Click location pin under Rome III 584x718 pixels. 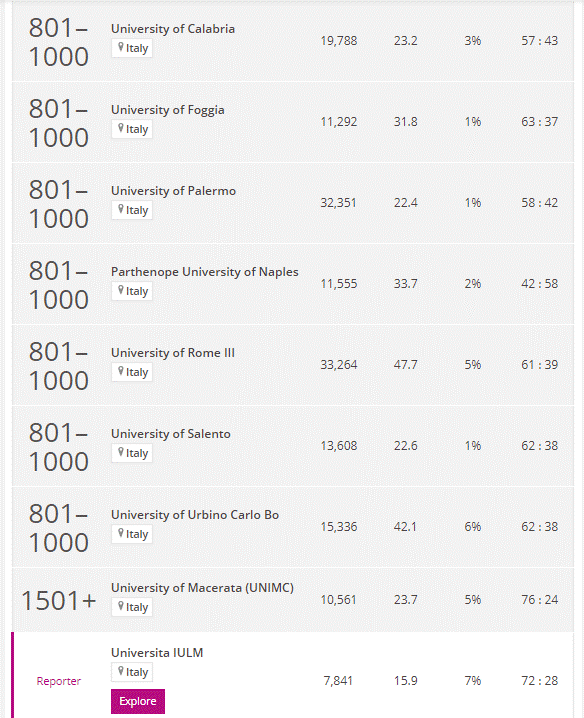pos(121,371)
